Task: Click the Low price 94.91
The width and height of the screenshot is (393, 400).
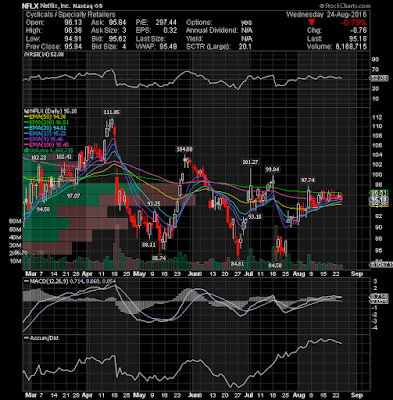Action: [73, 39]
